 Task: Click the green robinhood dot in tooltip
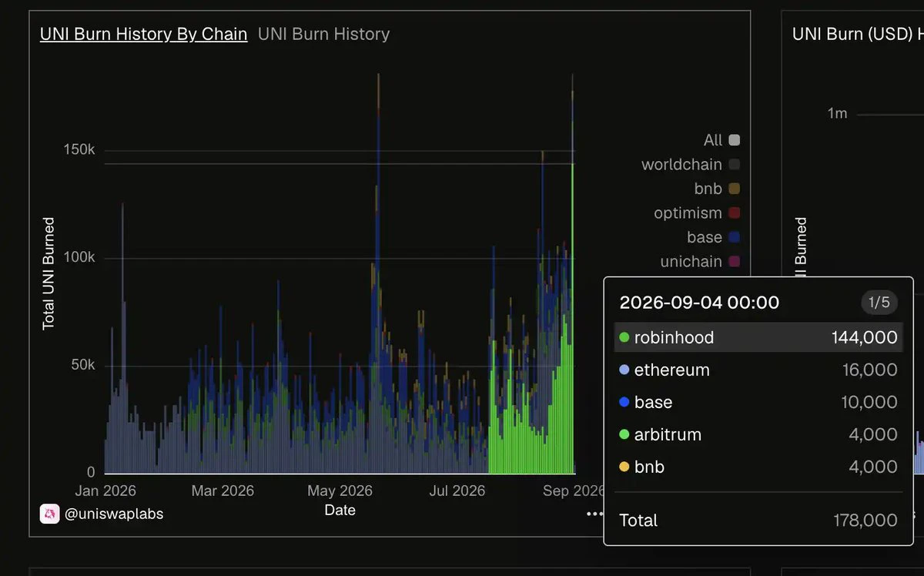624,337
